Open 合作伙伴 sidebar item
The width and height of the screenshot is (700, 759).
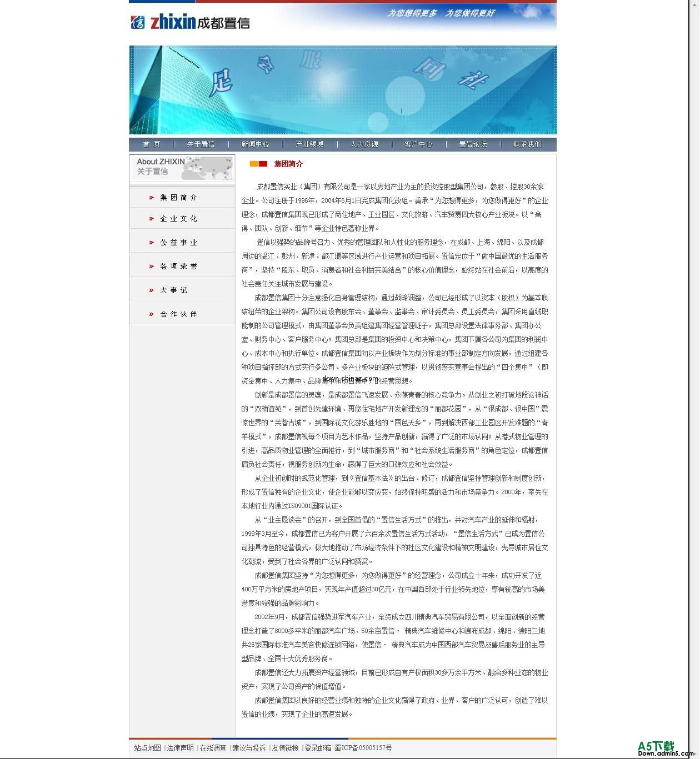179,314
